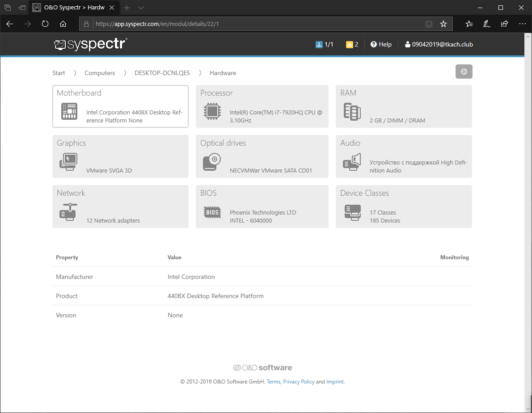Open the favorites hub

pos(469,24)
